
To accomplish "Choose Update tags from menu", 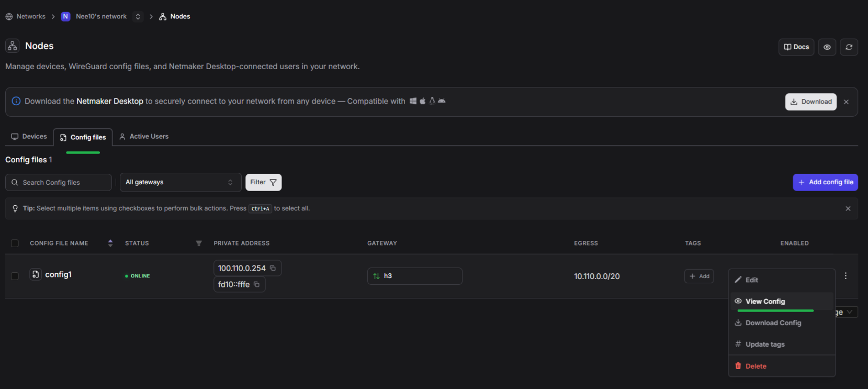I will 782,344.
